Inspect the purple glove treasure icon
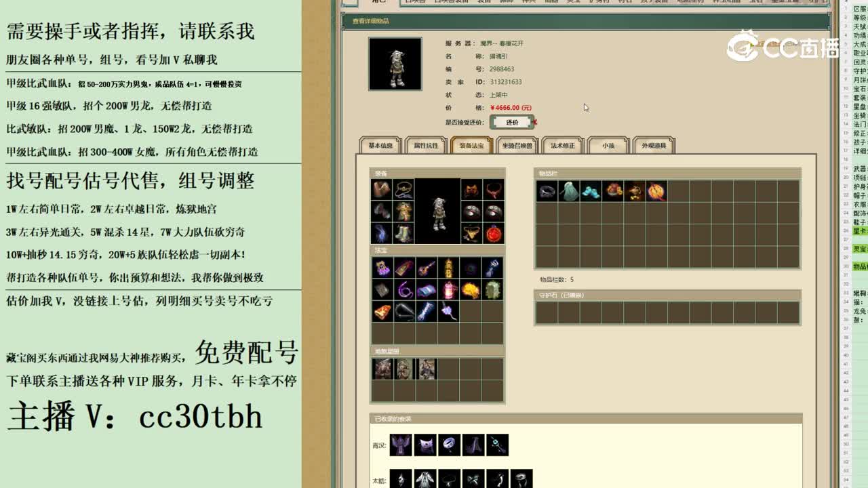 point(382,267)
